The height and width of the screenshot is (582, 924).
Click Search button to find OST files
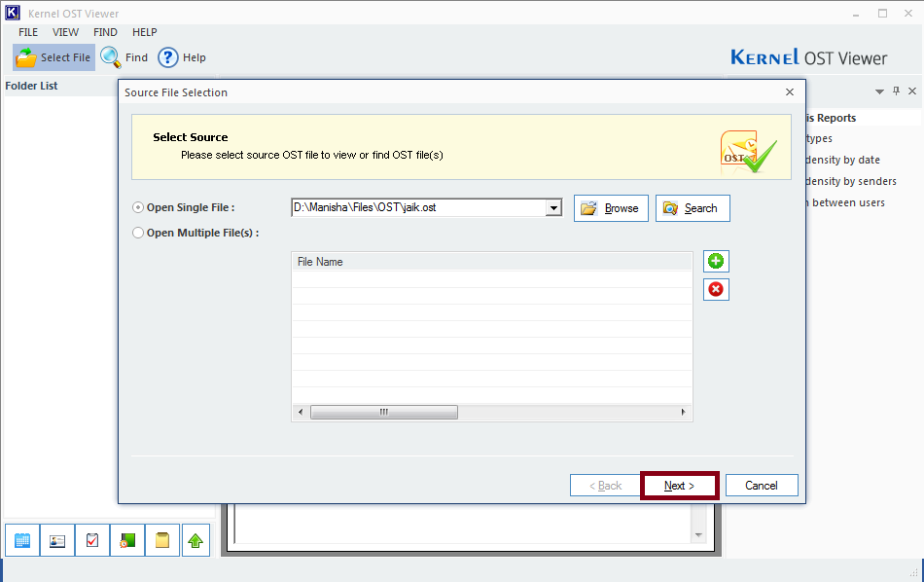pos(693,208)
